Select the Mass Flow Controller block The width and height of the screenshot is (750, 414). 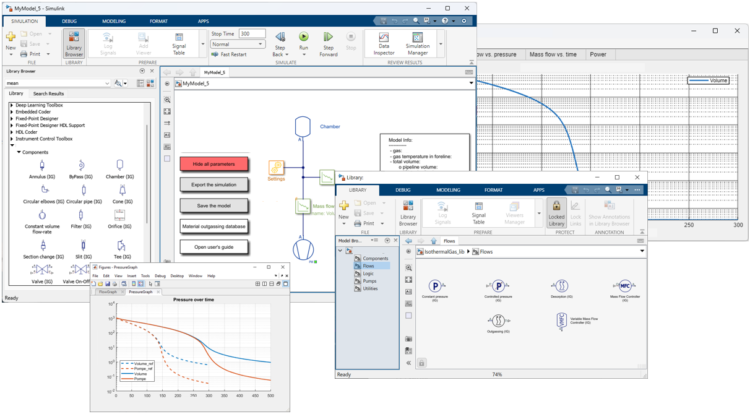(624, 284)
